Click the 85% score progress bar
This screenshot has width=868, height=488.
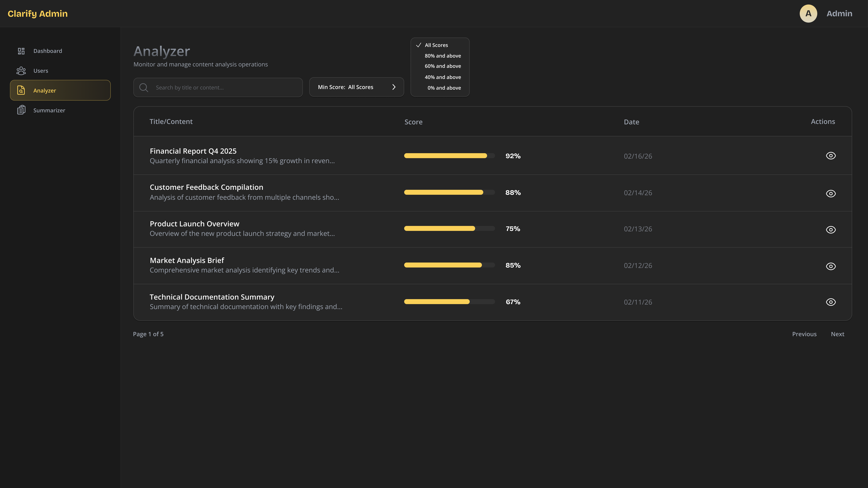449,265
